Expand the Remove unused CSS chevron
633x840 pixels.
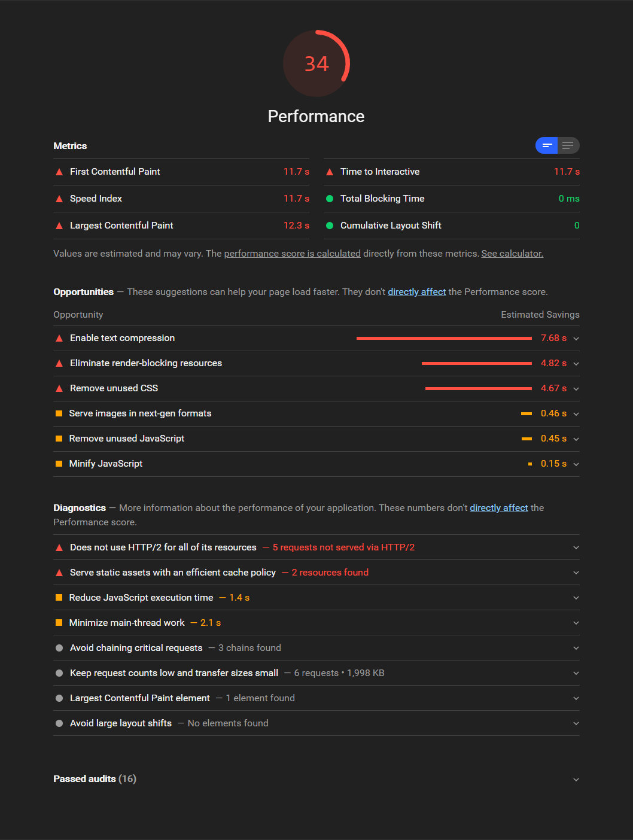click(x=576, y=389)
